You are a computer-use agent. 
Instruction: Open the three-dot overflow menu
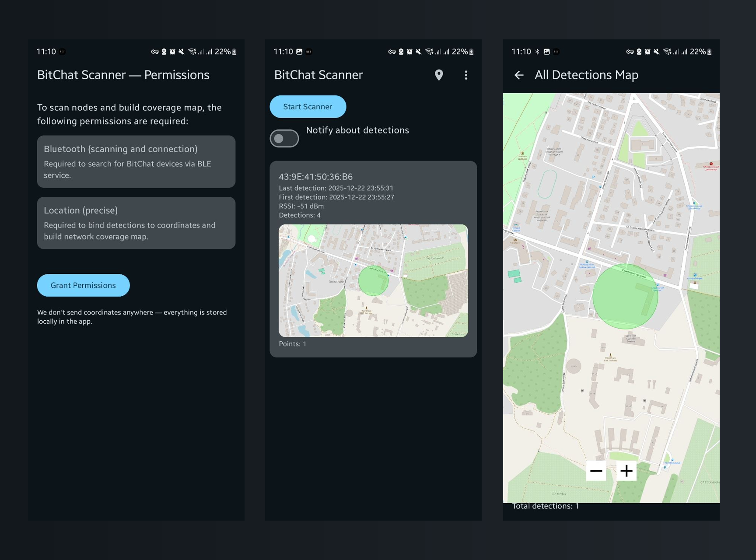[466, 75]
